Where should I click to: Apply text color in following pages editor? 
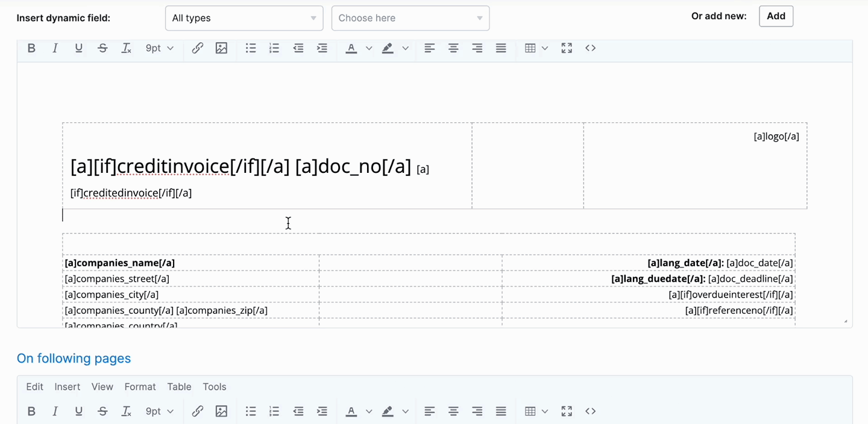351,411
